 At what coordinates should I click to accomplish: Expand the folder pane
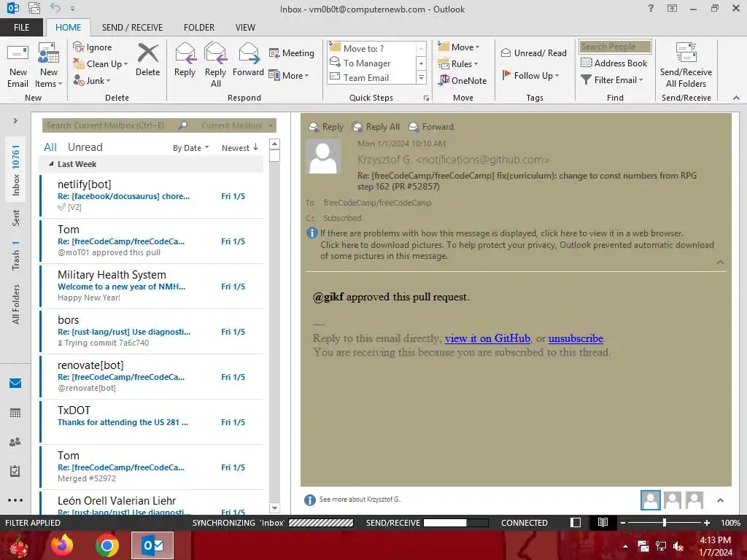point(15,121)
